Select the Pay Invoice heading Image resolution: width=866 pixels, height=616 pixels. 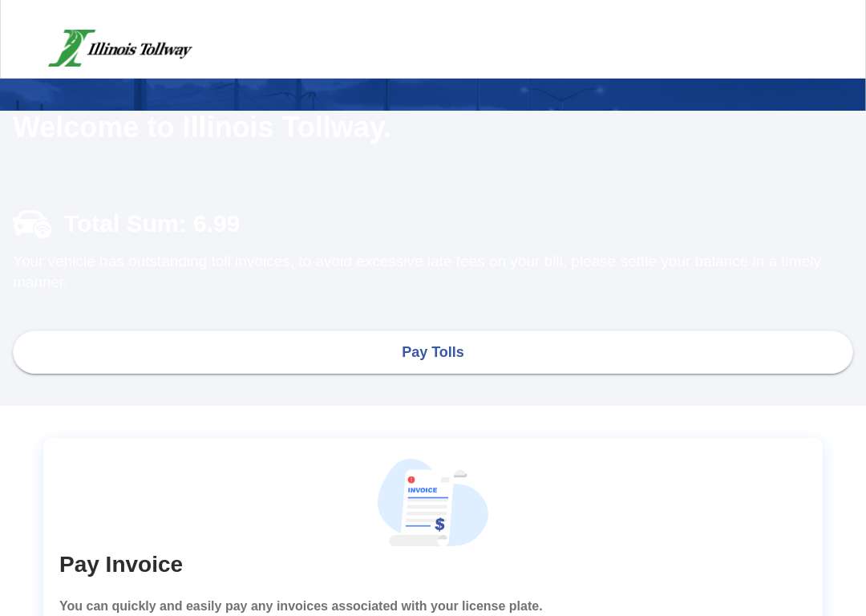(121, 564)
